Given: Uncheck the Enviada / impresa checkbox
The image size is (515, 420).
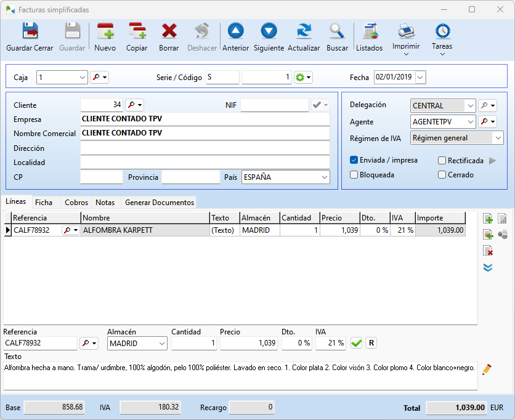Looking at the screenshot, I should click(x=354, y=160).
